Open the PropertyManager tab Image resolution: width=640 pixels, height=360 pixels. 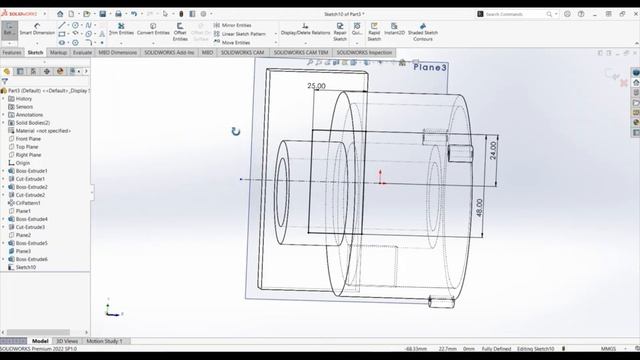click(20, 71)
